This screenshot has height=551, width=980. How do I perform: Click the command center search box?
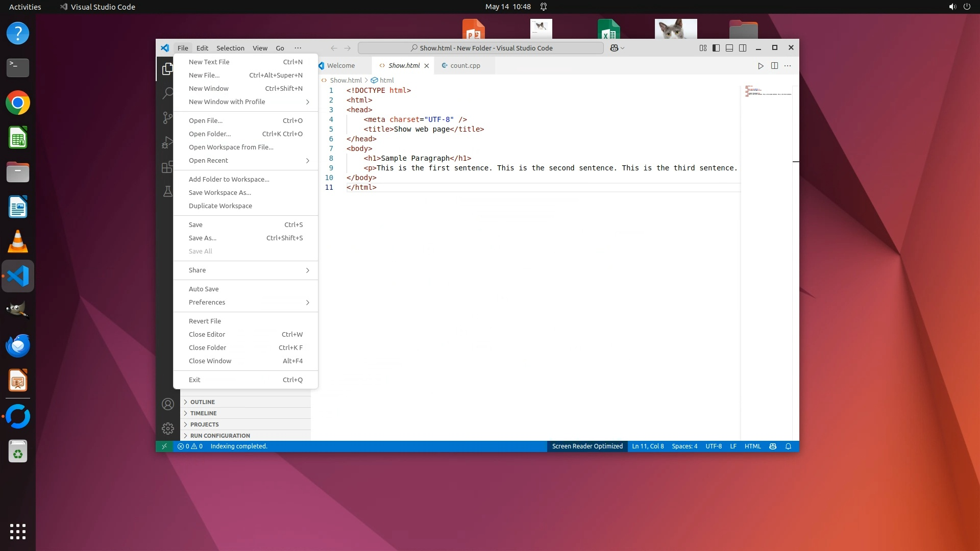[481, 48]
